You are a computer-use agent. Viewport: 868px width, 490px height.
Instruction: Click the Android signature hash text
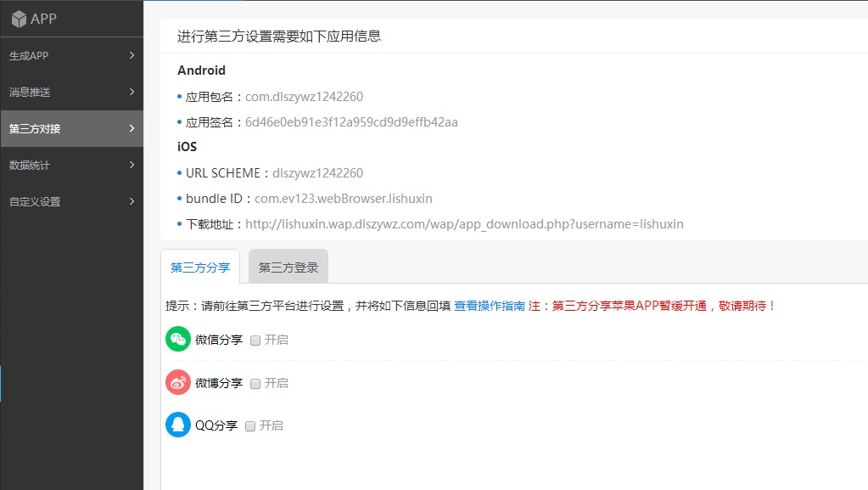(x=351, y=122)
